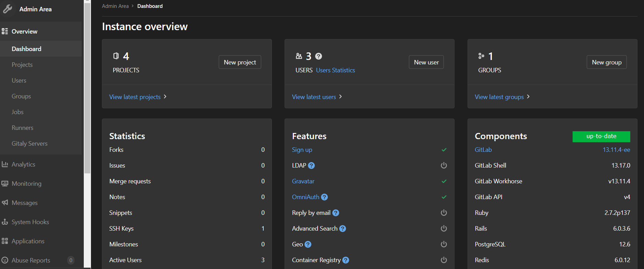The image size is (644, 269).
Task: Click the Admin Area wrench icon
Action: 8,9
